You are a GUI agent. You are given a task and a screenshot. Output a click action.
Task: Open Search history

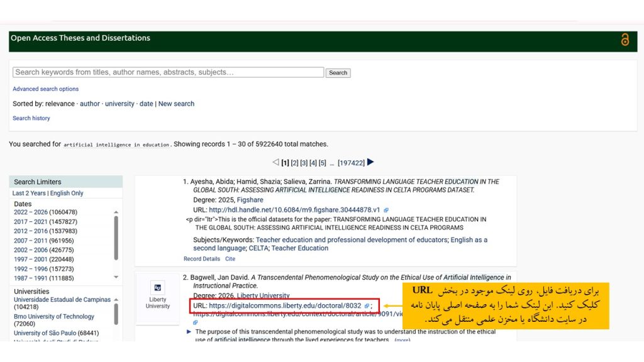coord(31,118)
